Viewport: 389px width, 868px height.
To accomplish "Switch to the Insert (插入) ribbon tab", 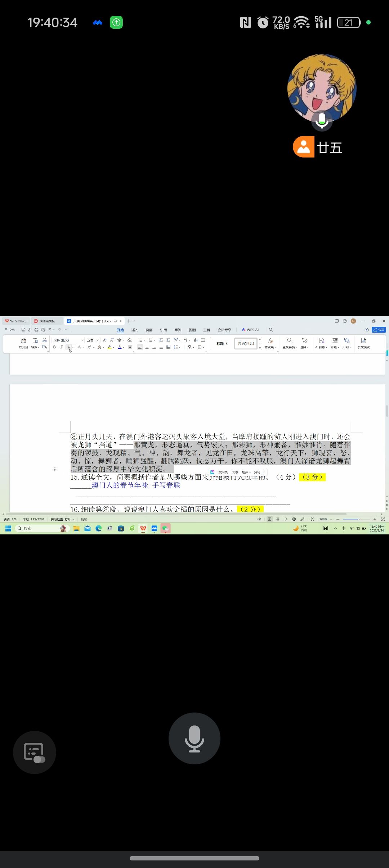I will (134, 330).
